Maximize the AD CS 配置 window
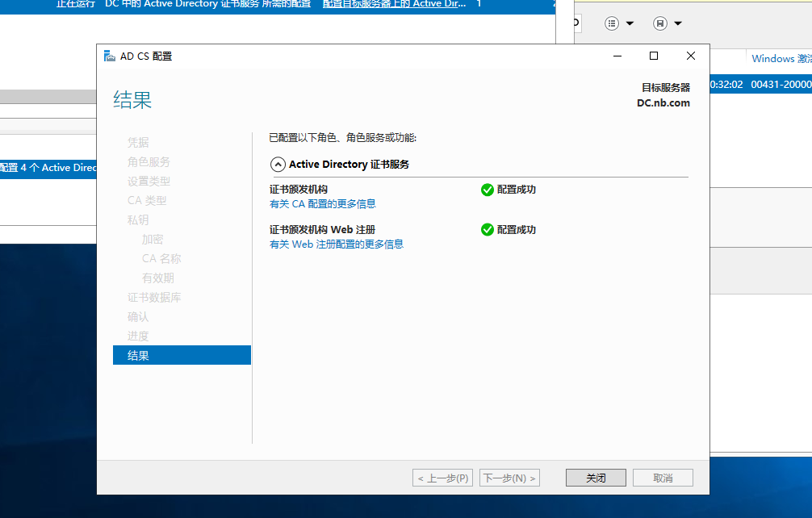The image size is (812, 518). [x=654, y=56]
